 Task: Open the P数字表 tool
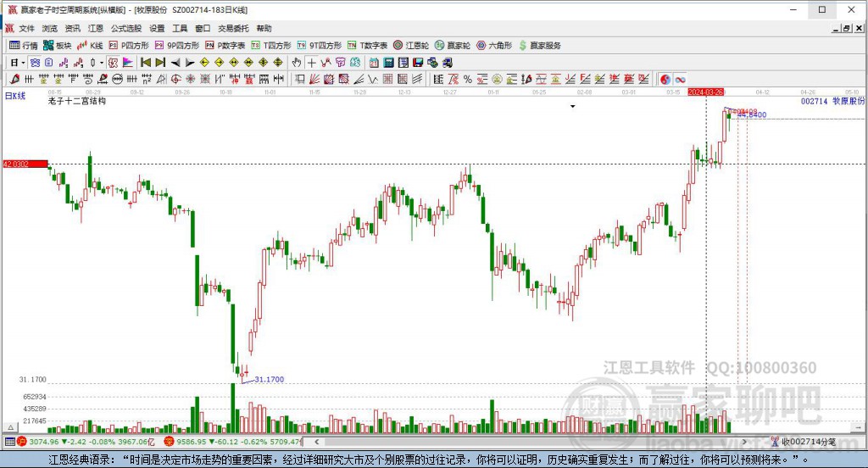[225, 46]
